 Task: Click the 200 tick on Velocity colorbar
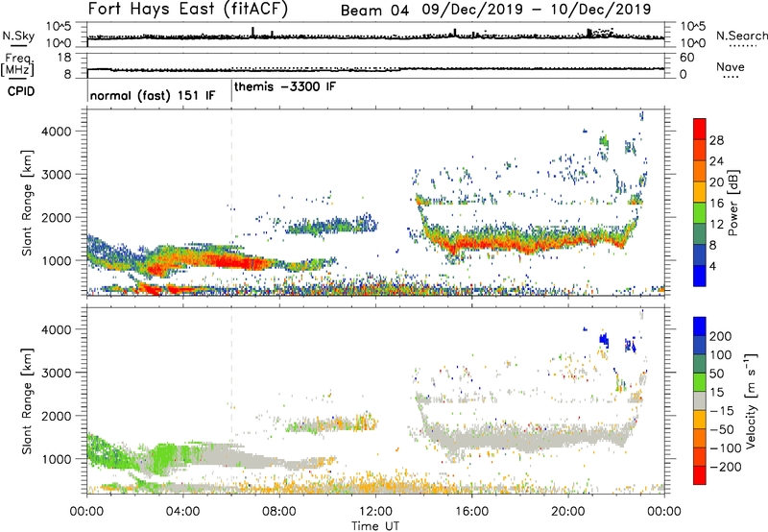(721, 336)
